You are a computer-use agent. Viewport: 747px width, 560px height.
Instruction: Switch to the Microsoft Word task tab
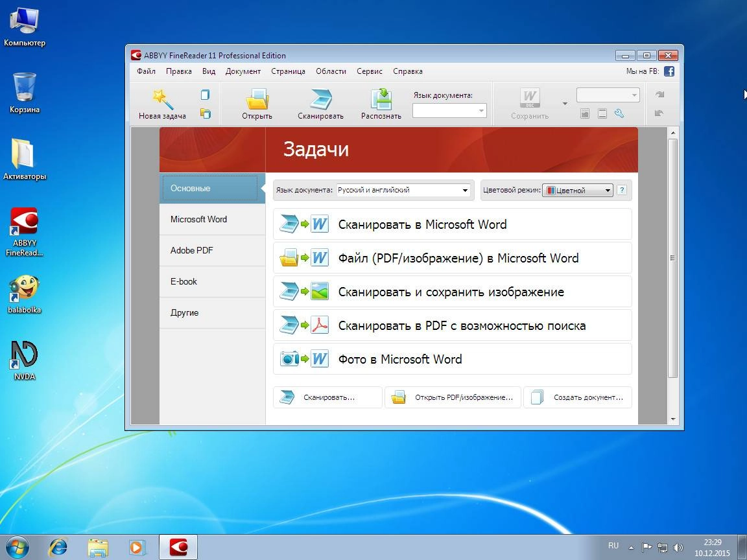[x=212, y=219]
